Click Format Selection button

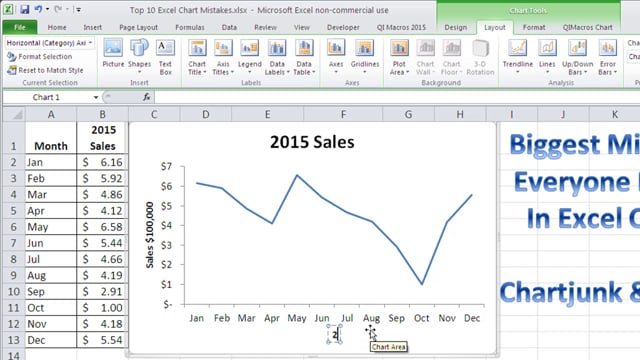(x=40, y=57)
